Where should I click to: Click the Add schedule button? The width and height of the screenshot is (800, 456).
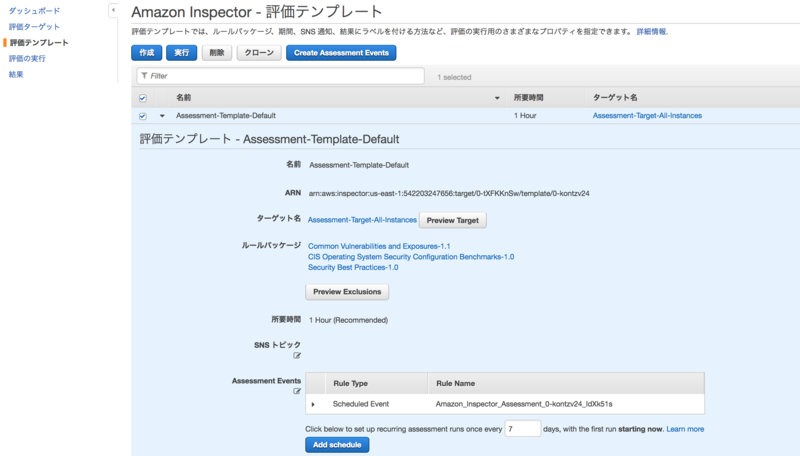pos(337,445)
